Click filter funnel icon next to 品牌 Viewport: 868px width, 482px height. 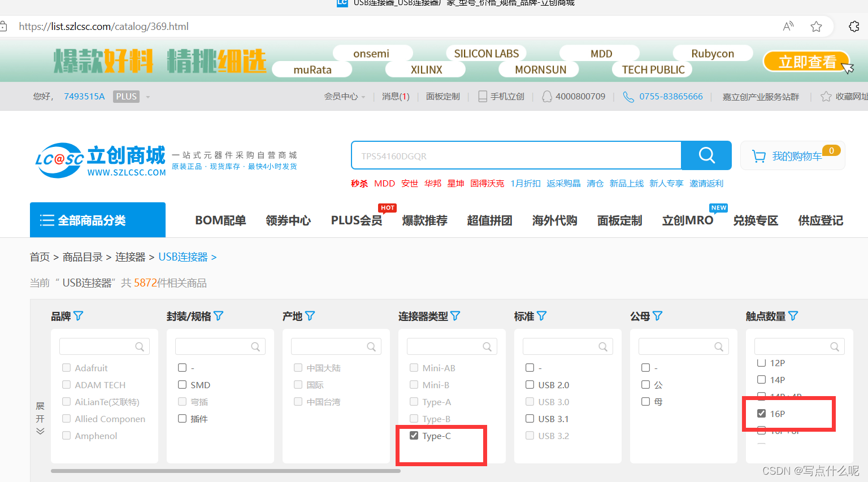[79, 316]
